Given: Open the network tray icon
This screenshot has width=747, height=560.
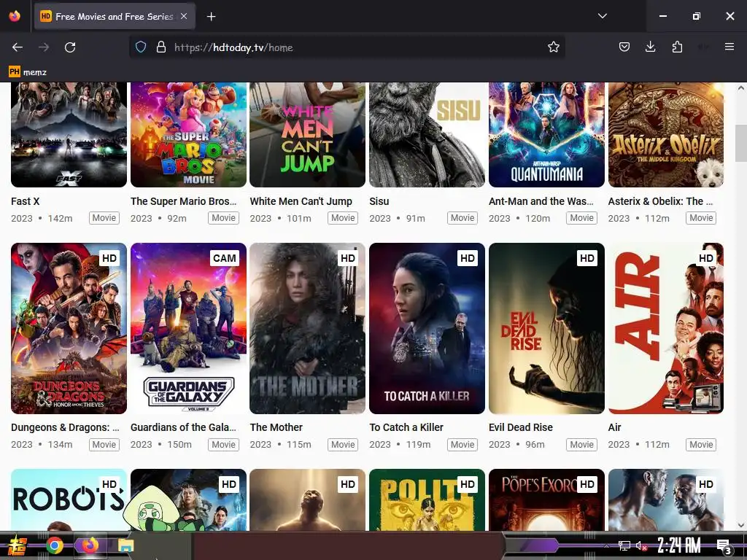Looking at the screenshot, I should pyautogui.click(x=624, y=546).
